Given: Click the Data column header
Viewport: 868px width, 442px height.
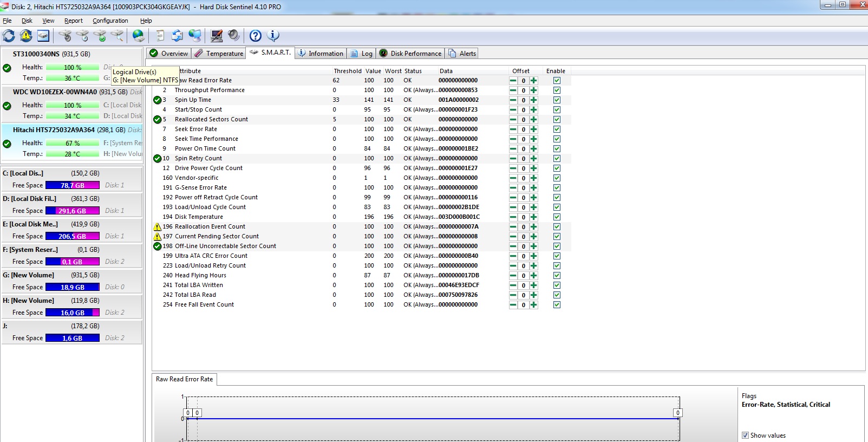Looking at the screenshot, I should [446, 71].
